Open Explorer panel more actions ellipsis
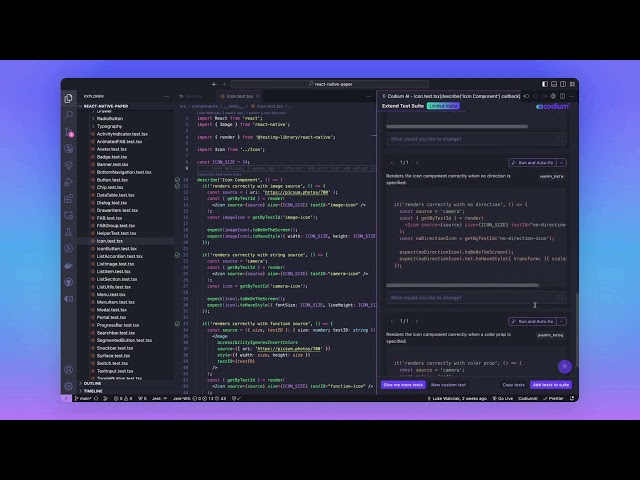This screenshot has width=640, height=480. click(x=166, y=96)
